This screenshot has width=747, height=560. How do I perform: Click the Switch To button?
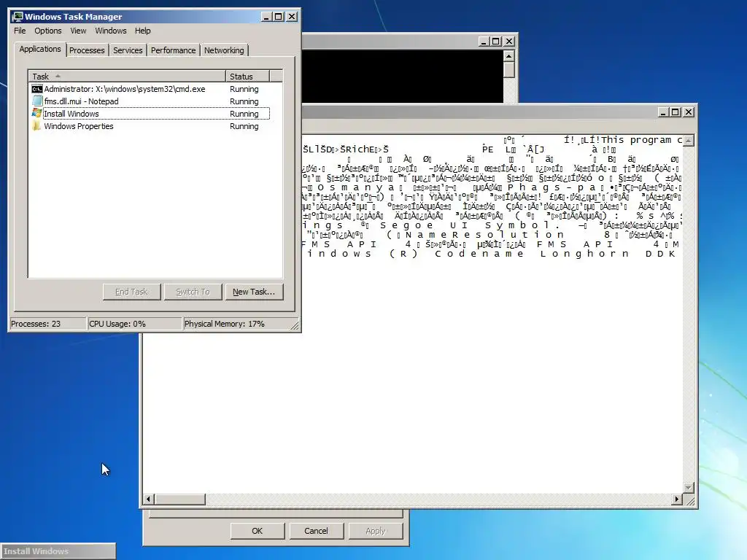pos(193,292)
